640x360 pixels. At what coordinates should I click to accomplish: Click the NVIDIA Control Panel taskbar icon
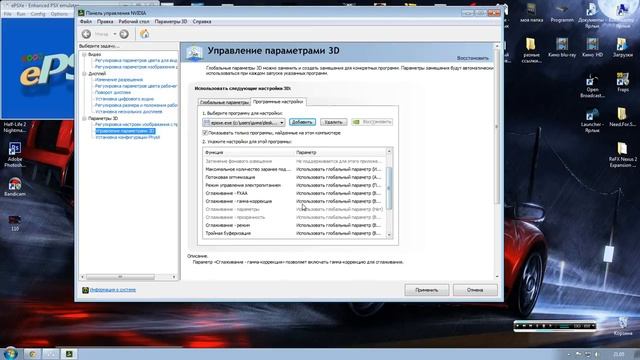click(69, 353)
